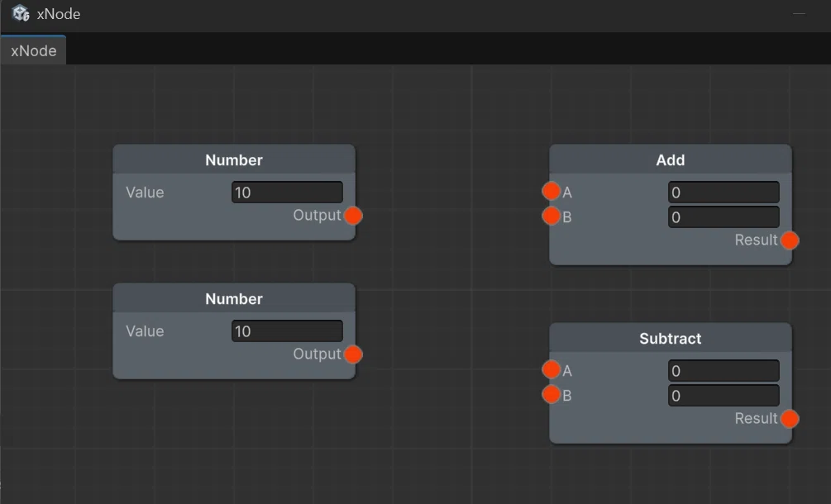The width and height of the screenshot is (831, 504).
Task: Click the xNode logo icon in title bar
Action: (21, 13)
